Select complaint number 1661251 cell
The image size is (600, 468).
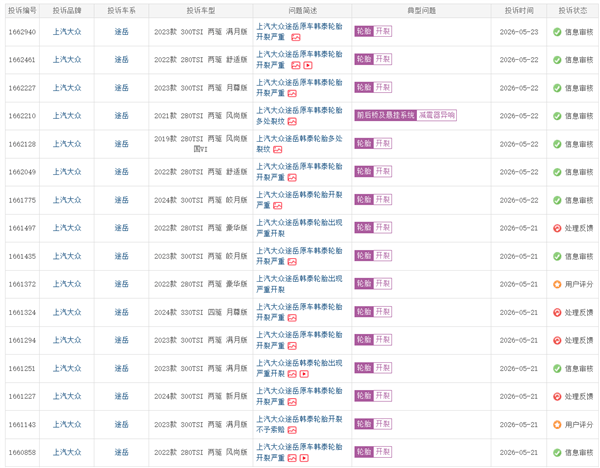coord(22,369)
